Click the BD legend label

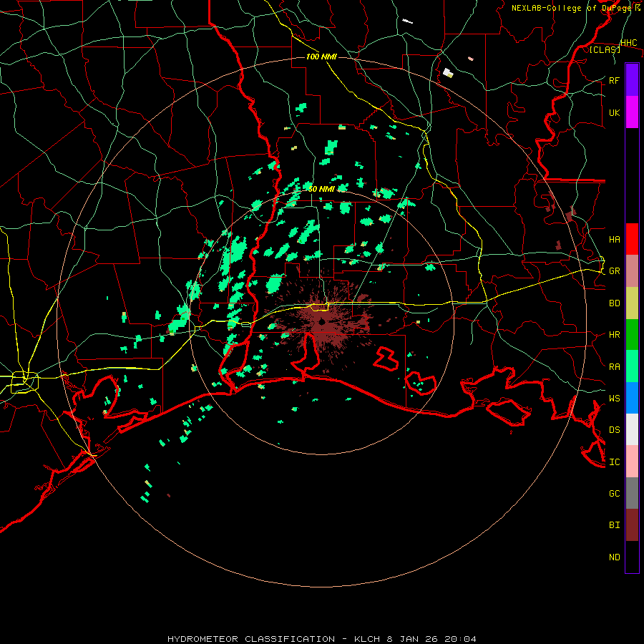[614, 303]
